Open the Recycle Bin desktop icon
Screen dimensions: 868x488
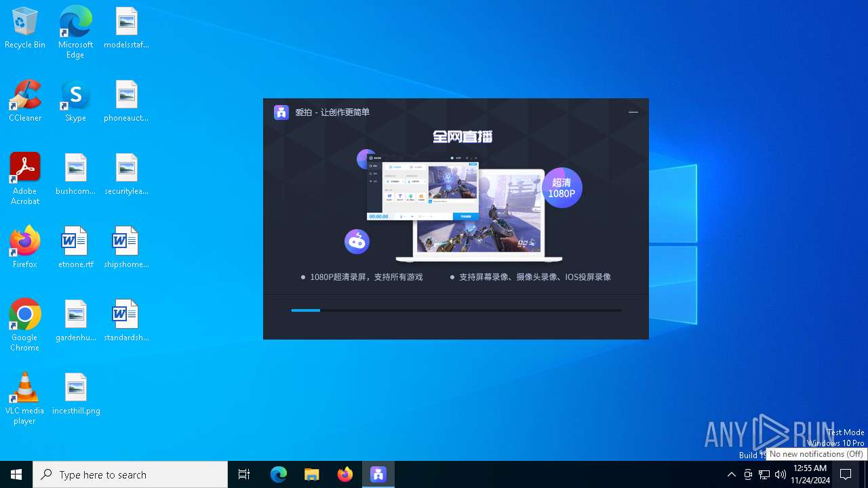click(25, 28)
